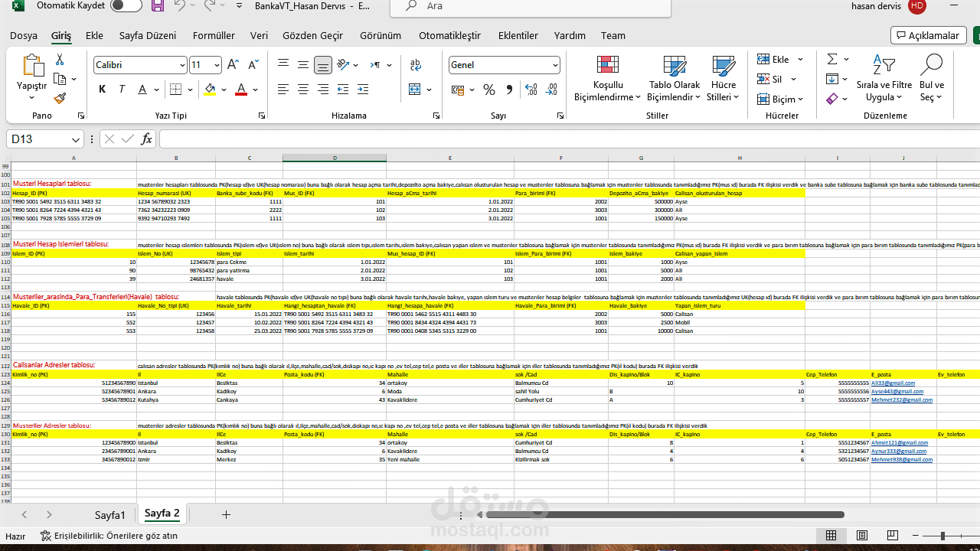Click accounting number format icon

(458, 90)
